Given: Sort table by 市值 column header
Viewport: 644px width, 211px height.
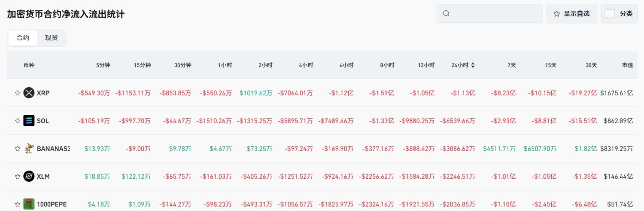Looking at the screenshot, I should 627,65.
